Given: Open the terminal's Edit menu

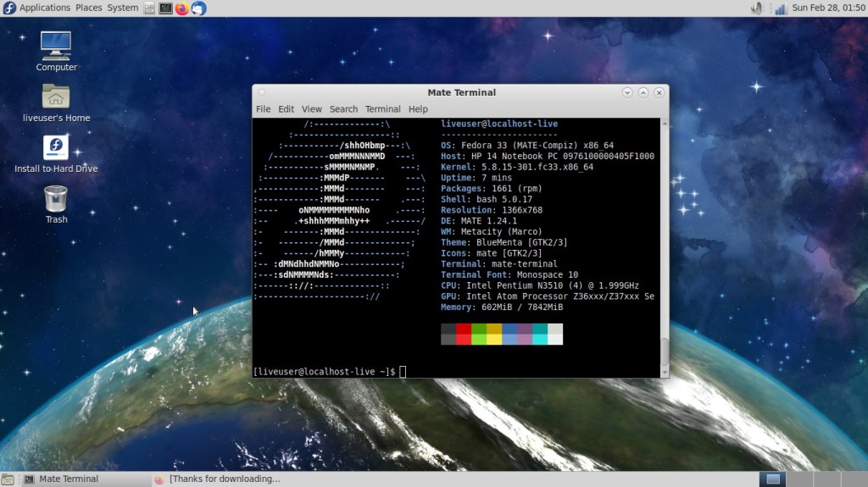Looking at the screenshot, I should click(287, 109).
